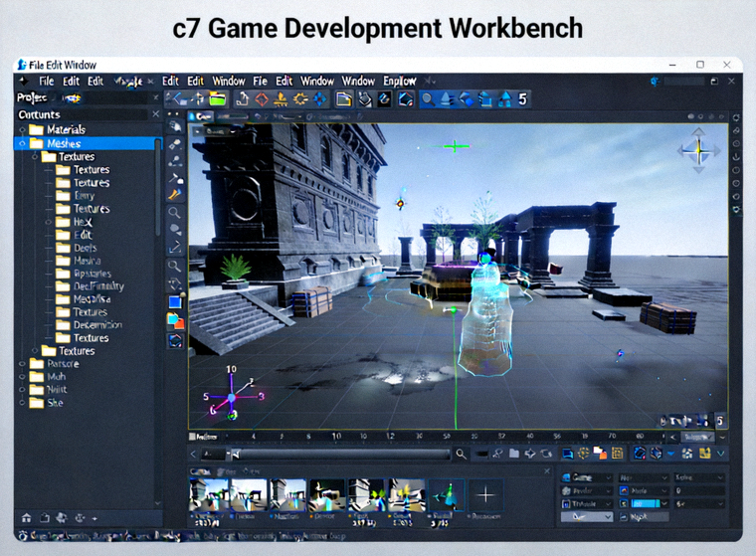Viewport: 756px width, 556px height.
Task: Open the Enplow menu
Action: (x=399, y=81)
